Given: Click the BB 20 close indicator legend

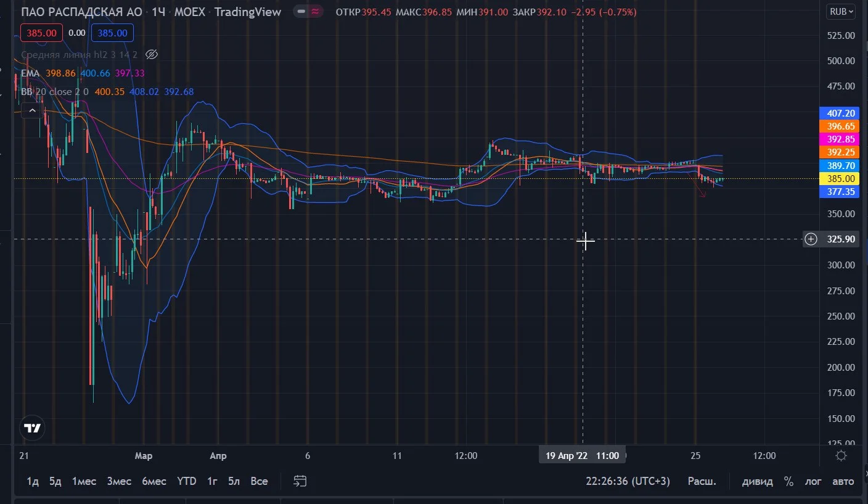Looking at the screenshot, I should [x=55, y=92].
